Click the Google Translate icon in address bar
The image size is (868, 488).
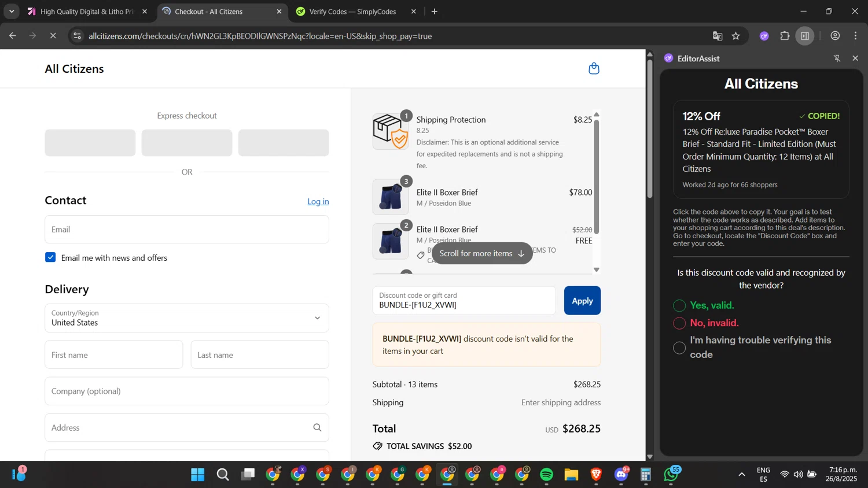pyautogui.click(x=718, y=36)
